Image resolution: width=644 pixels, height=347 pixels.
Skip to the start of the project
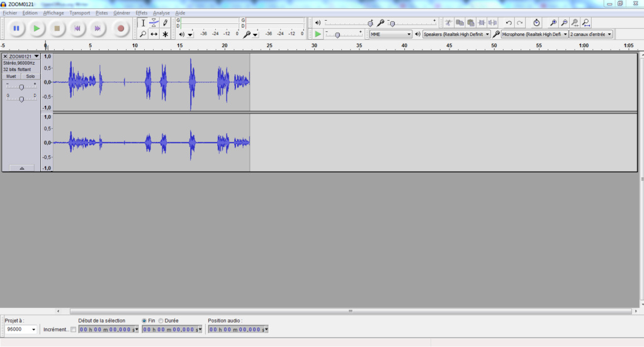(77, 29)
